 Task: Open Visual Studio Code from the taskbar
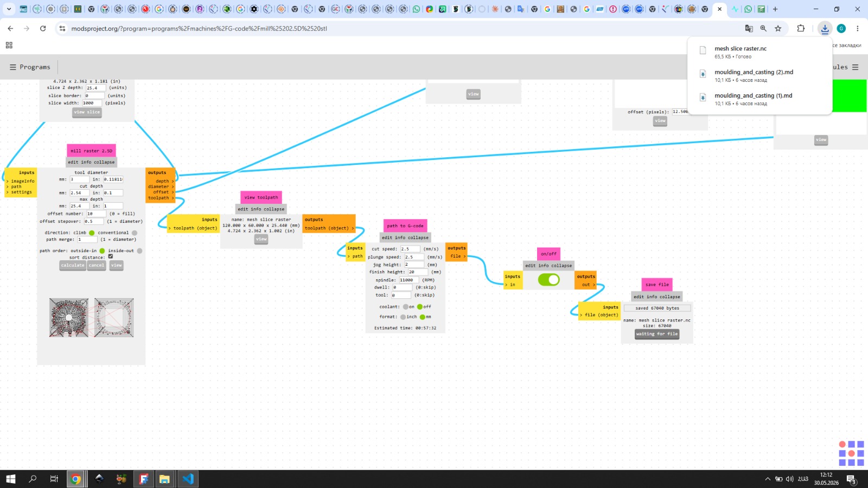[188, 479]
